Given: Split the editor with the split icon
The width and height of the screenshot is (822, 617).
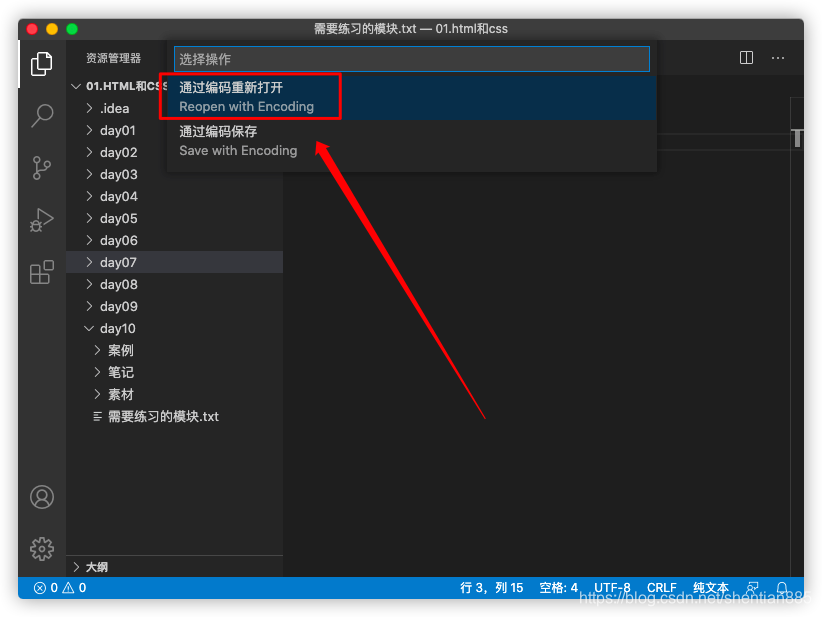Looking at the screenshot, I should tap(746, 58).
